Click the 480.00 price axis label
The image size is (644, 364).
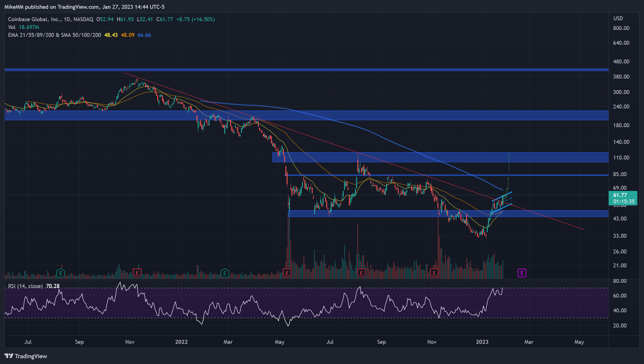[621, 62]
